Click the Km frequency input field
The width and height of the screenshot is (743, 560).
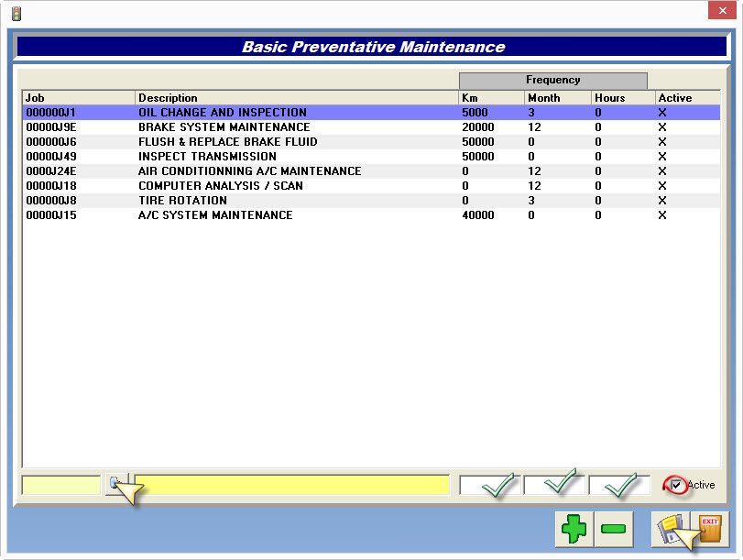[489, 485]
